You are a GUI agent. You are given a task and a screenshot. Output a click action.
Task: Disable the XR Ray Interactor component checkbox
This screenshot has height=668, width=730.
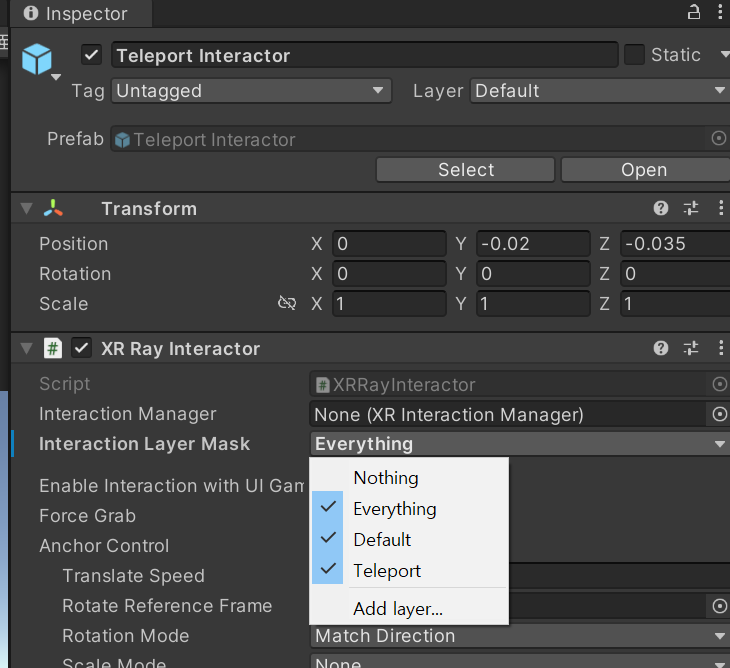[x=81, y=348]
